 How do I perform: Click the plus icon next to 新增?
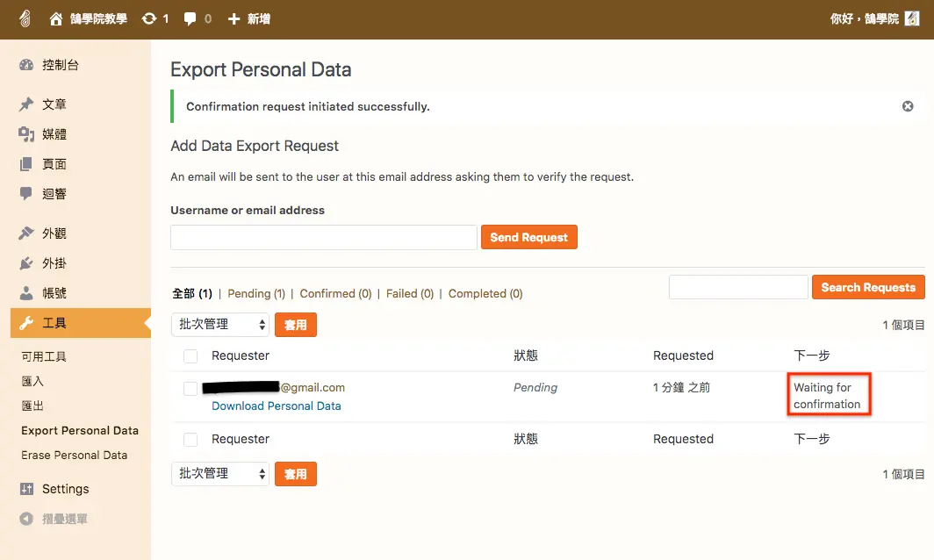[x=234, y=19]
